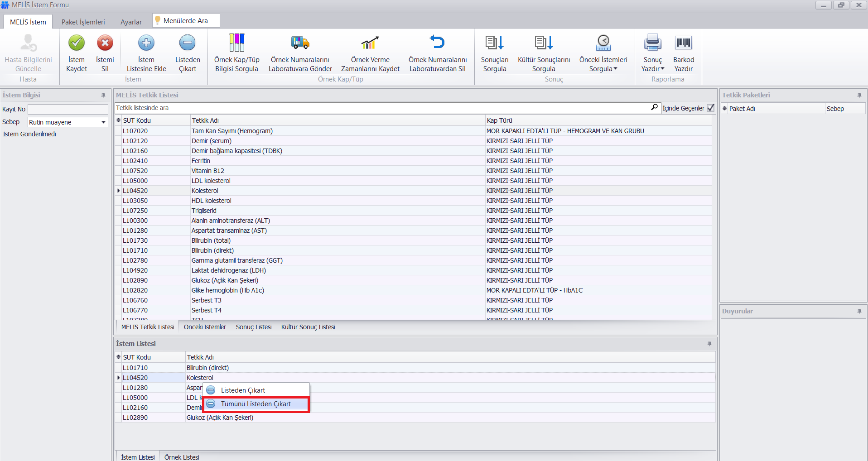Toggle pin on Tetkik Paketleri panel
This screenshot has height=461, width=868.
pos(859,95)
